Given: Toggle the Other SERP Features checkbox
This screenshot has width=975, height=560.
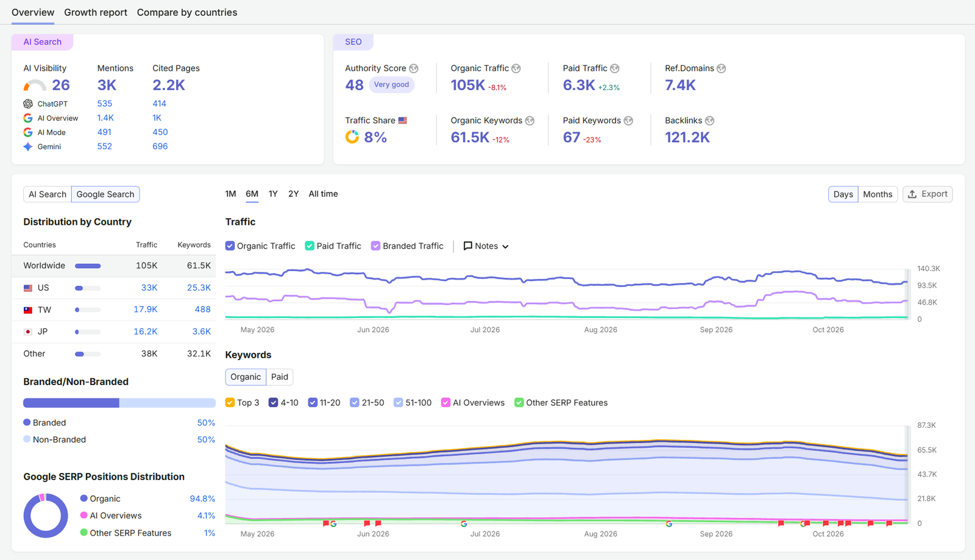Looking at the screenshot, I should (x=519, y=402).
